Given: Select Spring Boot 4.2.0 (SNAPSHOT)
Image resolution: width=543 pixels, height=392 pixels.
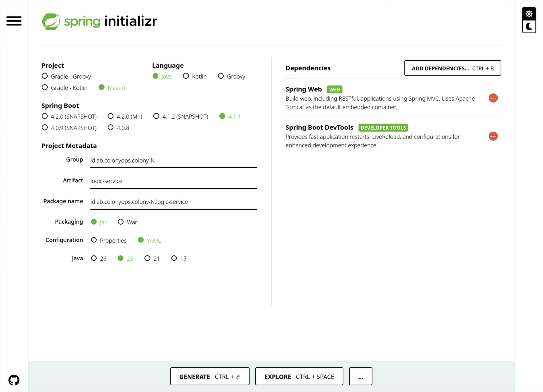Looking at the screenshot, I should click(69, 116).
